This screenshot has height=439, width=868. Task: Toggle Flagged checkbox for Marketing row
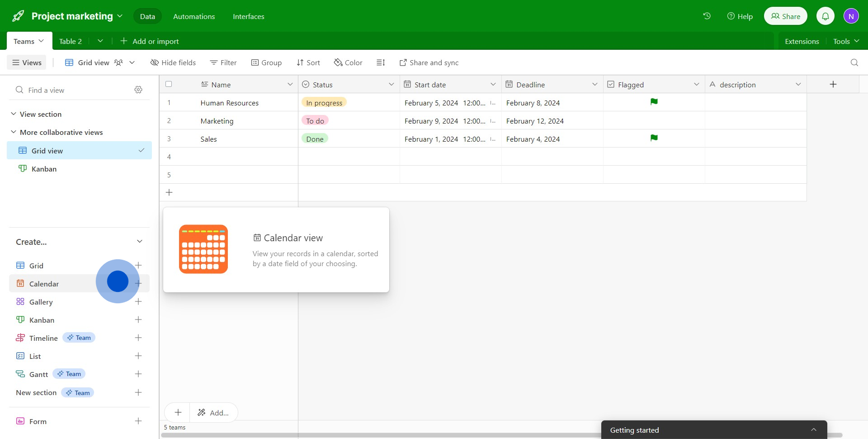point(654,121)
